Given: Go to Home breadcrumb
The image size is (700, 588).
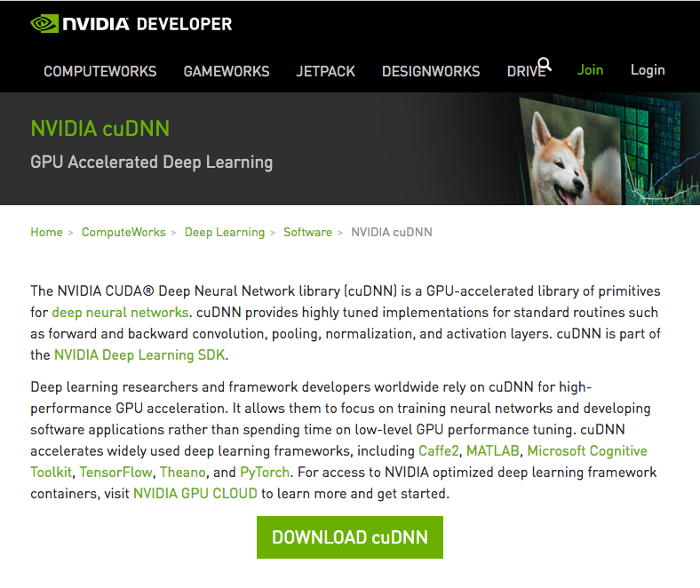Looking at the screenshot, I should tap(46, 232).
